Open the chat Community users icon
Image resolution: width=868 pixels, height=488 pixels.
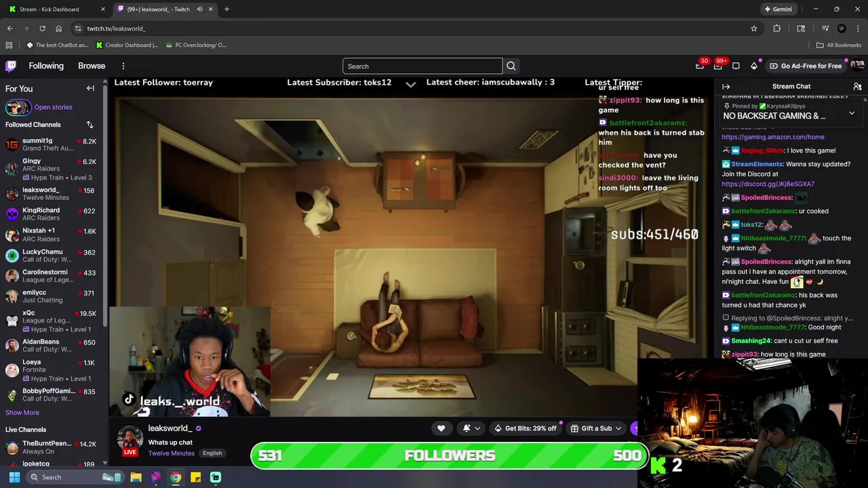[857, 87]
